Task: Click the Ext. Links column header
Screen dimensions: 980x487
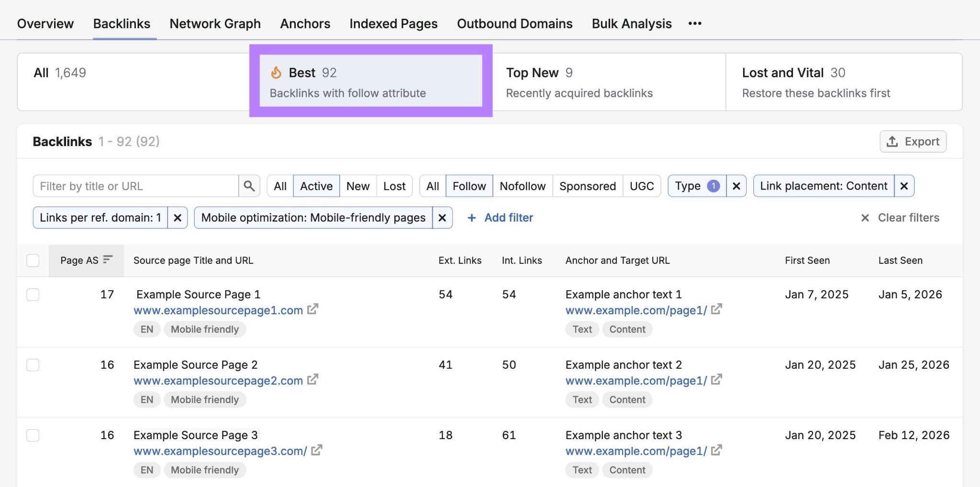Action: point(460,260)
